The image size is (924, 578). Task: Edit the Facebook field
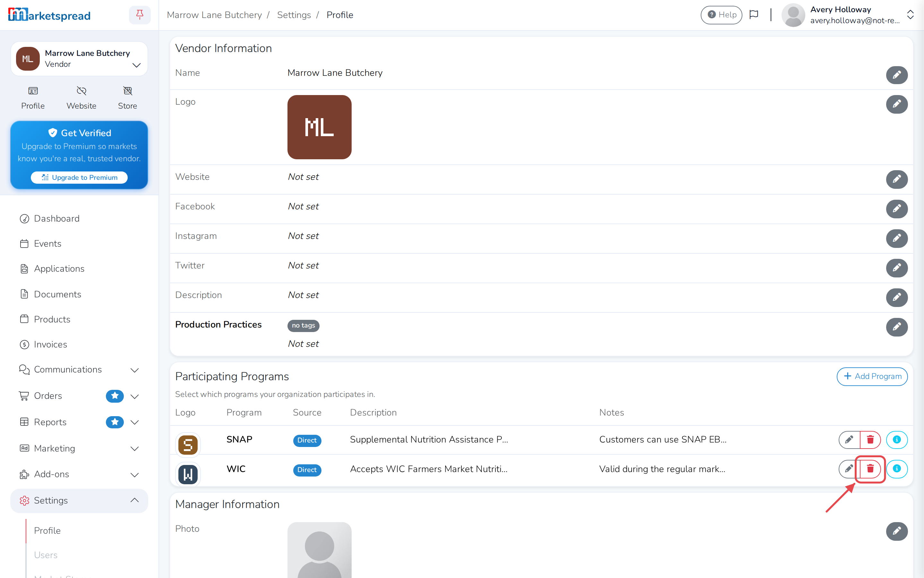click(896, 209)
